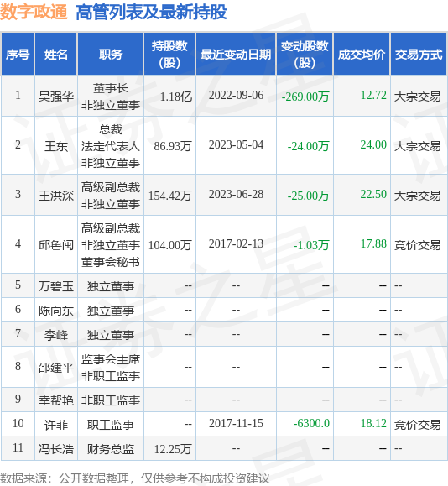The height and width of the screenshot is (486, 448).
Task: Select the name 邱鲁闽
Action: click(x=56, y=245)
